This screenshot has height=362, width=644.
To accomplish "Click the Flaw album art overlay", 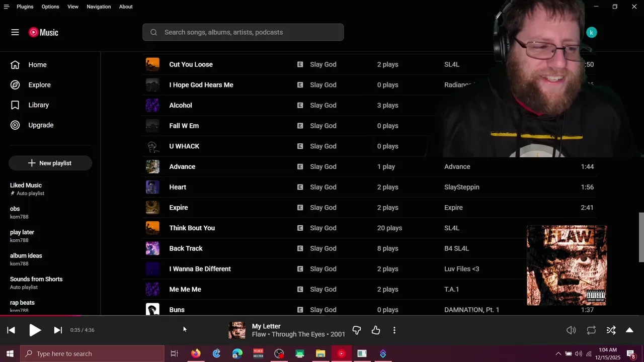I will point(567,265).
